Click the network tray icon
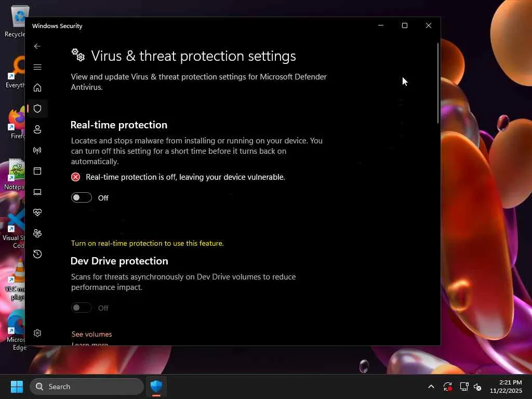Image resolution: width=532 pixels, height=399 pixels. 464,387
